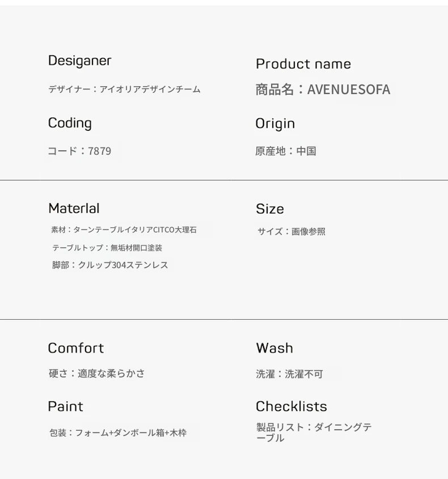Select the 304 stainless legs line

(110, 265)
